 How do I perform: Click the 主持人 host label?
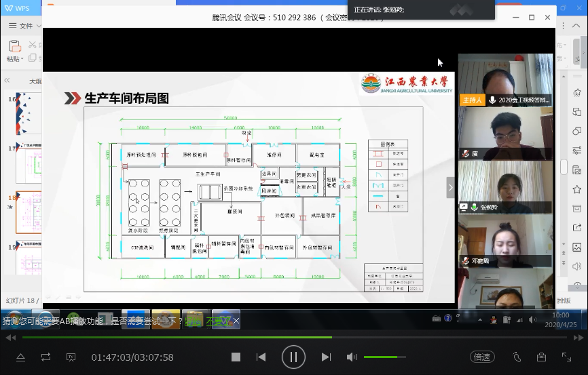pos(471,100)
